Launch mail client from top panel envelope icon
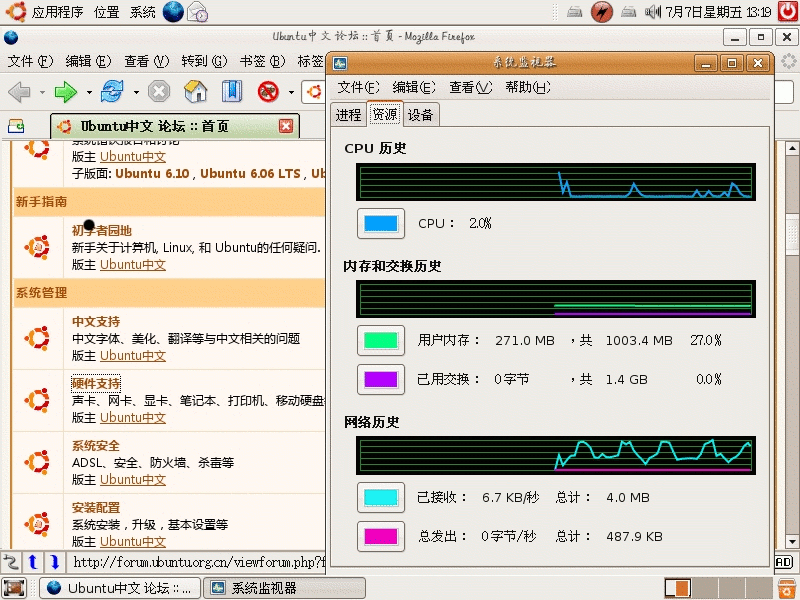The image size is (800, 600). tap(197, 12)
